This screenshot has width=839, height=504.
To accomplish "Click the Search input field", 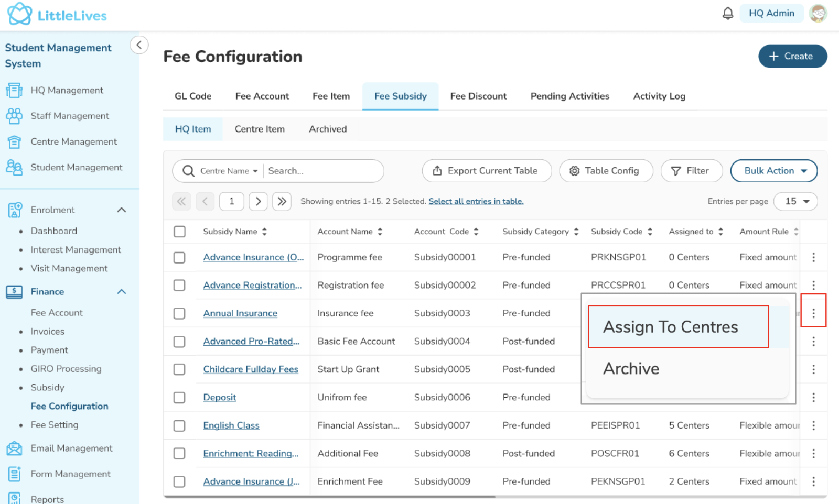I will point(322,171).
